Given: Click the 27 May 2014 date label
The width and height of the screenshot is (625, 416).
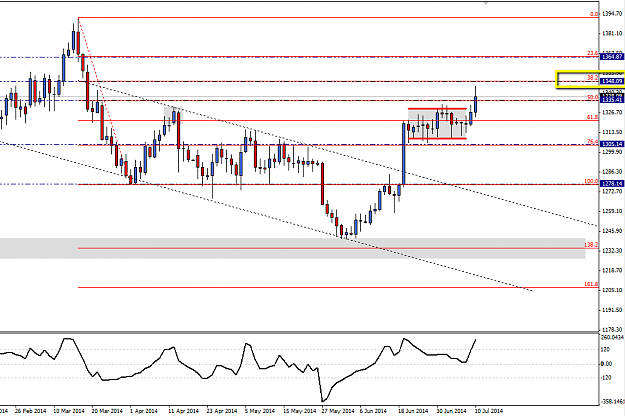Looking at the screenshot, I should point(338,411).
